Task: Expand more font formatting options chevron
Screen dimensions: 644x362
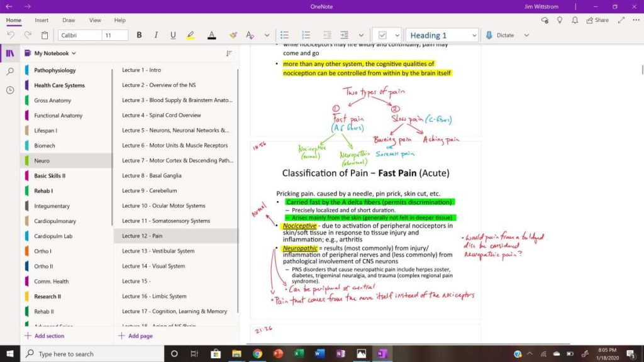Action: point(267,35)
